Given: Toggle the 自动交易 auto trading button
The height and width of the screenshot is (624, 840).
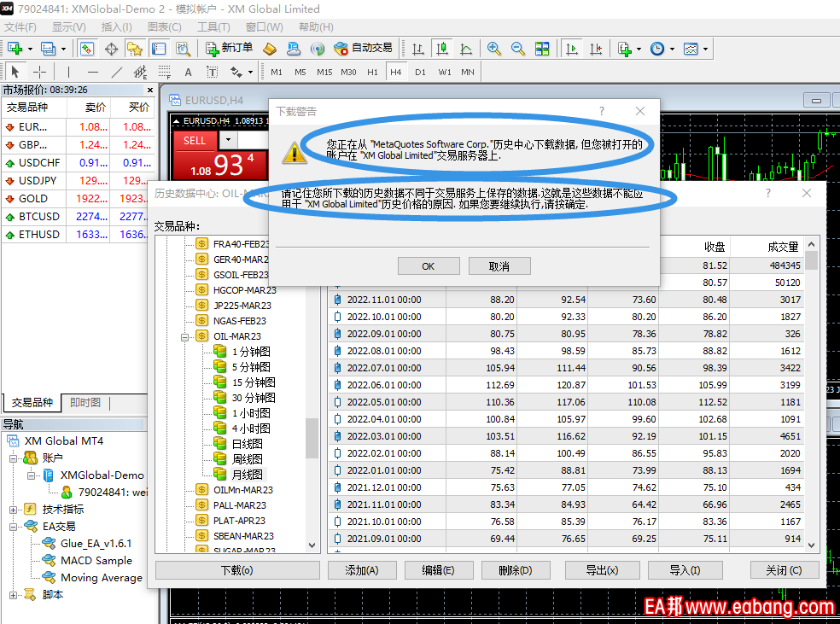Looking at the screenshot, I should [x=363, y=49].
